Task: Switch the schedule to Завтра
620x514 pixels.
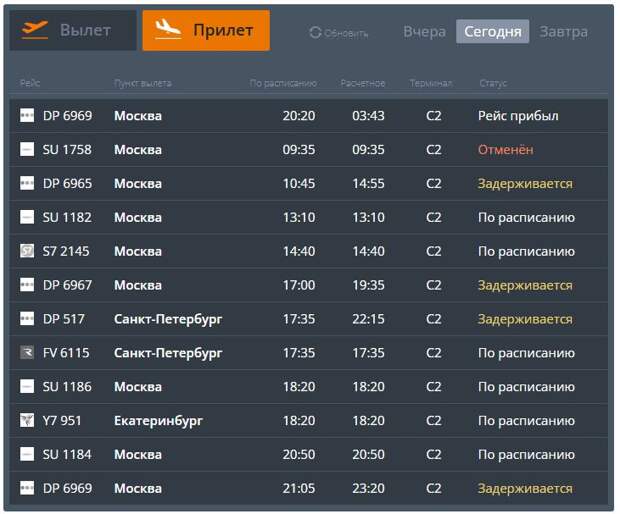Action: click(x=564, y=32)
